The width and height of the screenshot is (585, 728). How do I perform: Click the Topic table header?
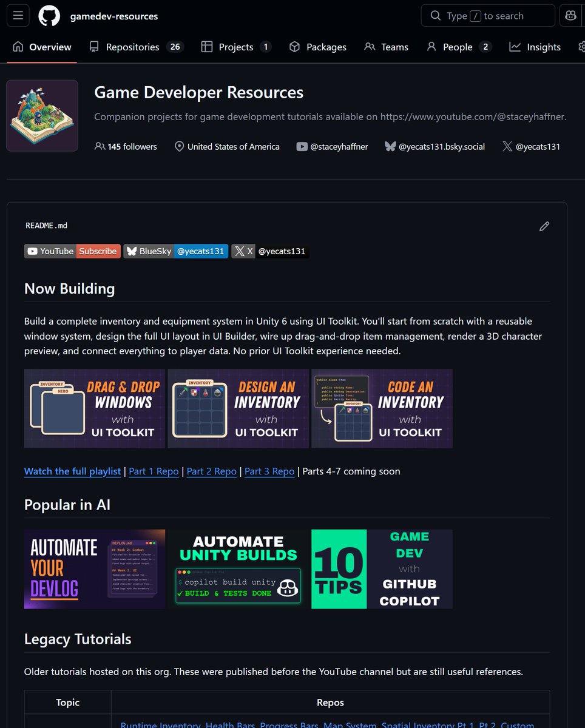[68, 703]
